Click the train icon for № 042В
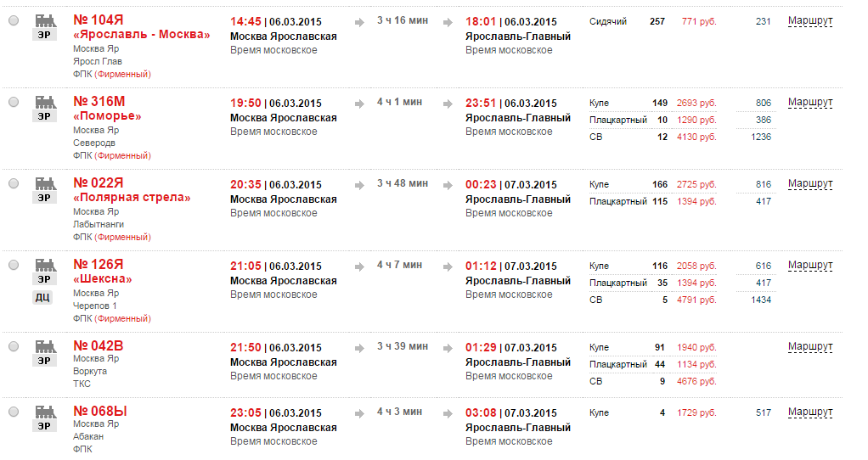868x460 pixels. coord(44,345)
